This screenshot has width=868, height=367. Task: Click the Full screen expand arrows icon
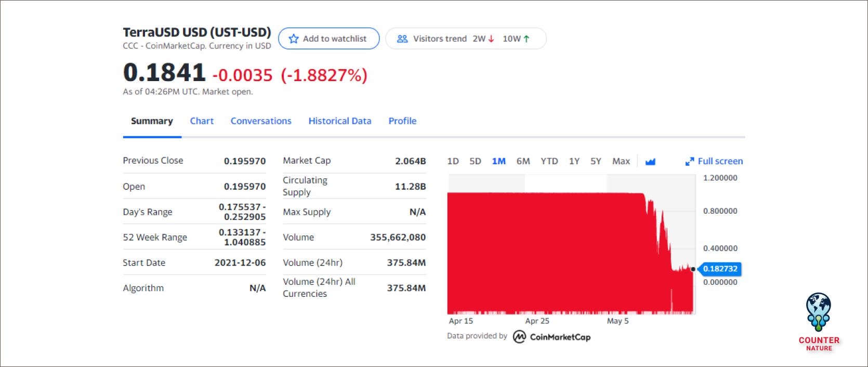[x=690, y=162]
